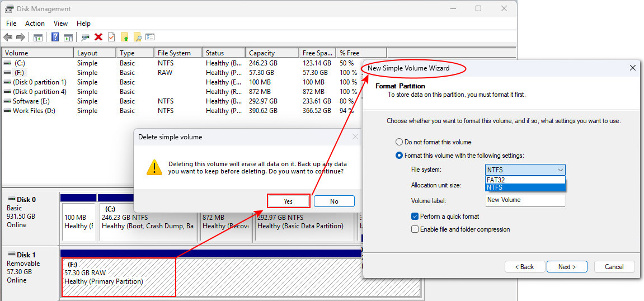644x301 pixels.
Task: Select the (Disk 0 partition 4) row name
Action: pos(40,92)
